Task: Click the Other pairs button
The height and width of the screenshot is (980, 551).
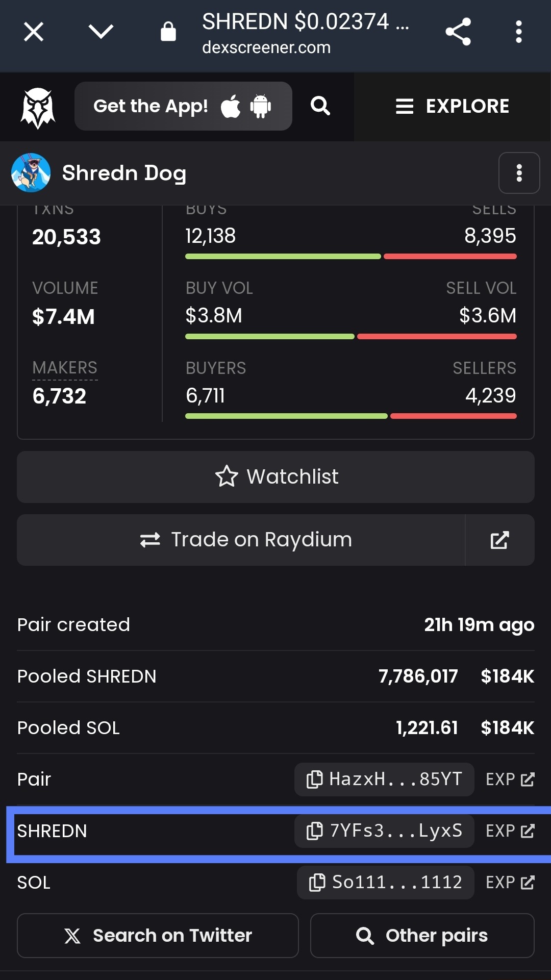Action: tap(422, 936)
